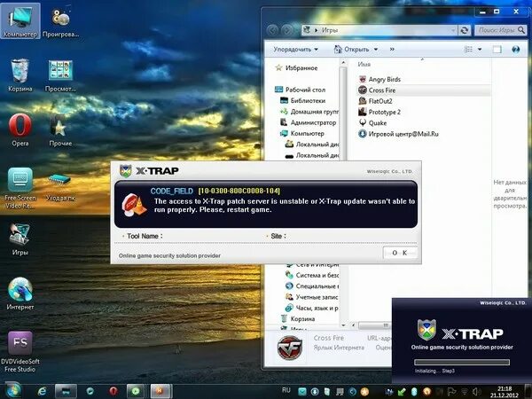
Task: Launch Internet Explorer from the taskbar
Action: [42, 391]
